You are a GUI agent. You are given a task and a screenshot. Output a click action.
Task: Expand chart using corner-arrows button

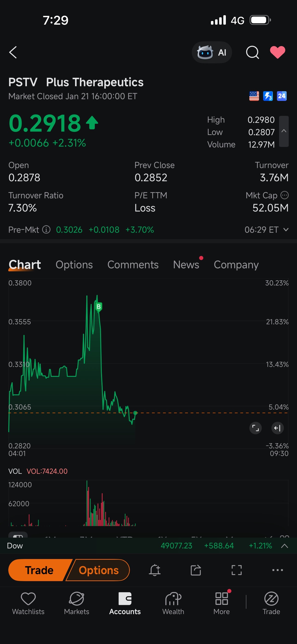point(255,428)
